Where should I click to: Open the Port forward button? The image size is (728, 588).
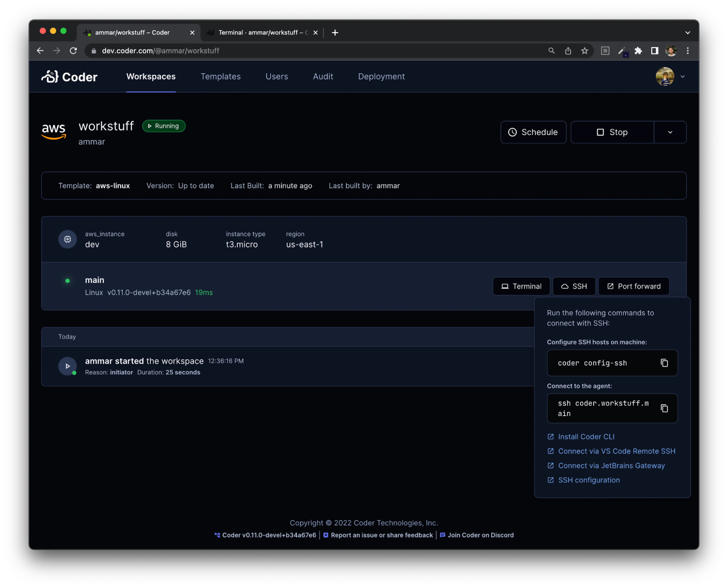[634, 286]
